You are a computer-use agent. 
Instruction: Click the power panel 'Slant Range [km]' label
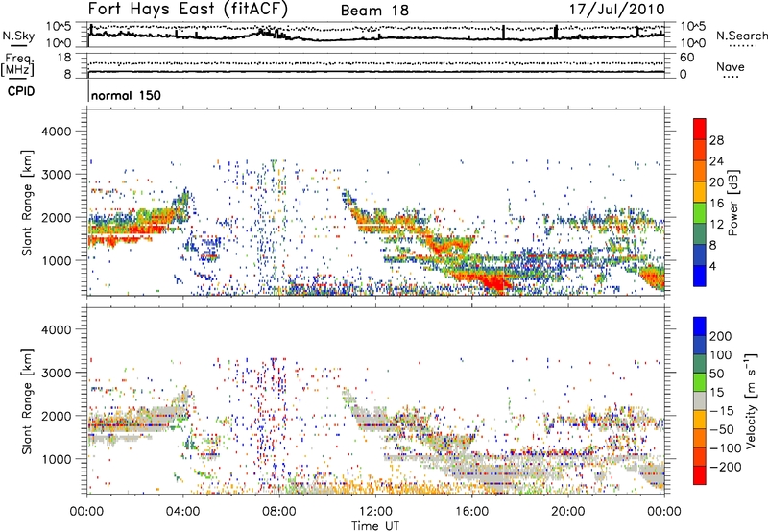[x=27, y=203]
